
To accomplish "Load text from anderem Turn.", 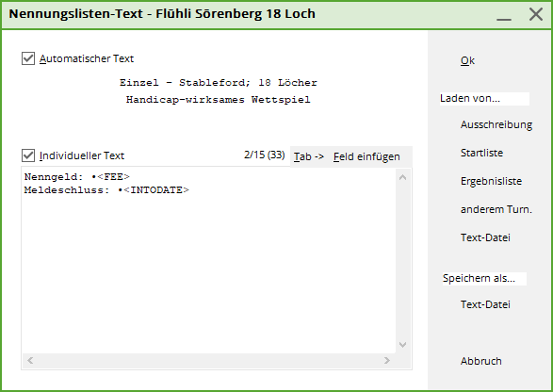I will (496, 209).
